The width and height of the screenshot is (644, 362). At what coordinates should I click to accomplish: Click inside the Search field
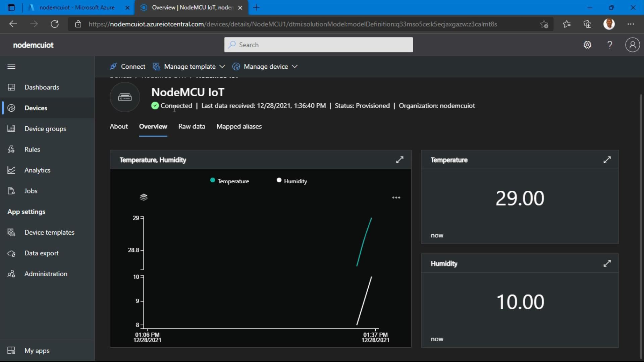coord(318,45)
